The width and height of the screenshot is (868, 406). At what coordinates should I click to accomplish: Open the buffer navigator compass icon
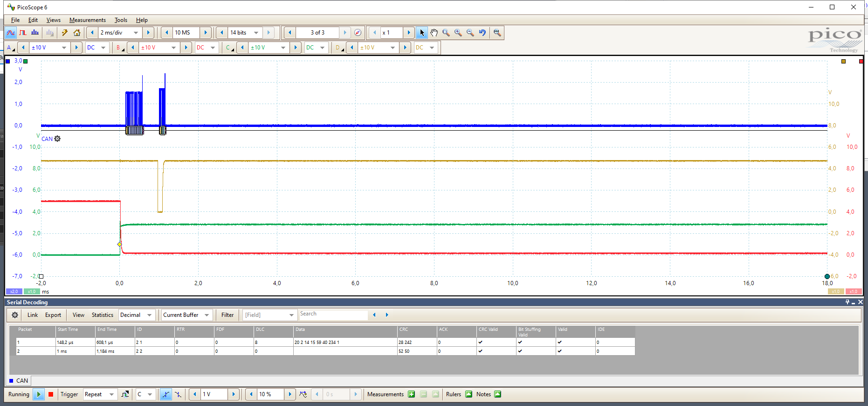click(358, 33)
